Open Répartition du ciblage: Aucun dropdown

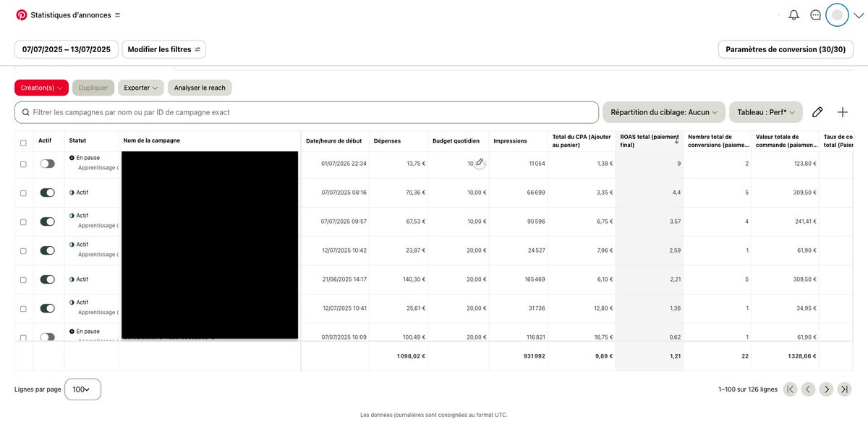[664, 112]
